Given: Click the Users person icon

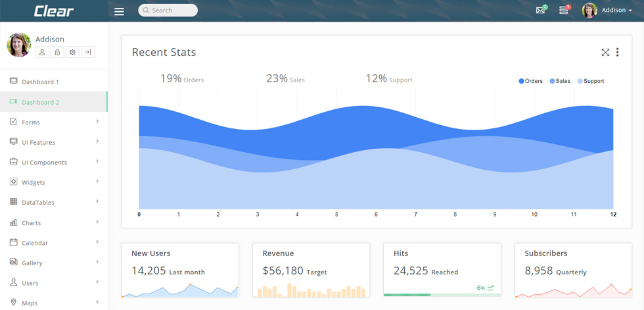Looking at the screenshot, I should [x=14, y=282].
